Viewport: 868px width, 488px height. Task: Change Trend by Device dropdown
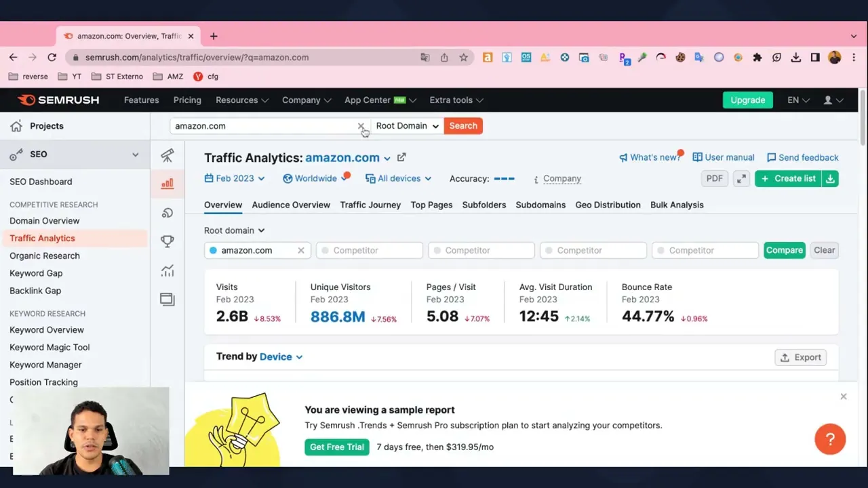[281, 357]
